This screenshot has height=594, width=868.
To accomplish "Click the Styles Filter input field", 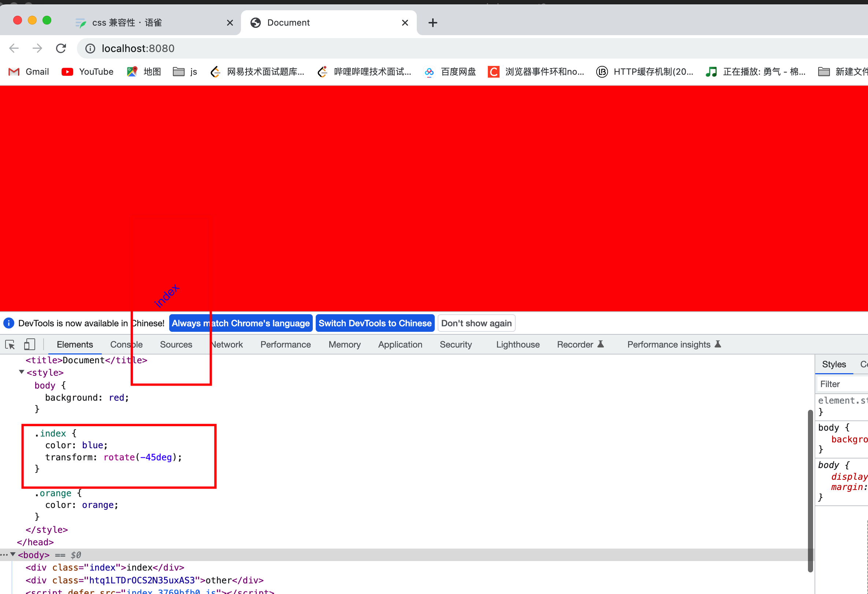I will click(842, 384).
